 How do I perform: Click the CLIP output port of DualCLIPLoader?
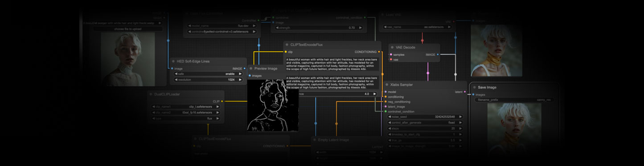(x=222, y=101)
